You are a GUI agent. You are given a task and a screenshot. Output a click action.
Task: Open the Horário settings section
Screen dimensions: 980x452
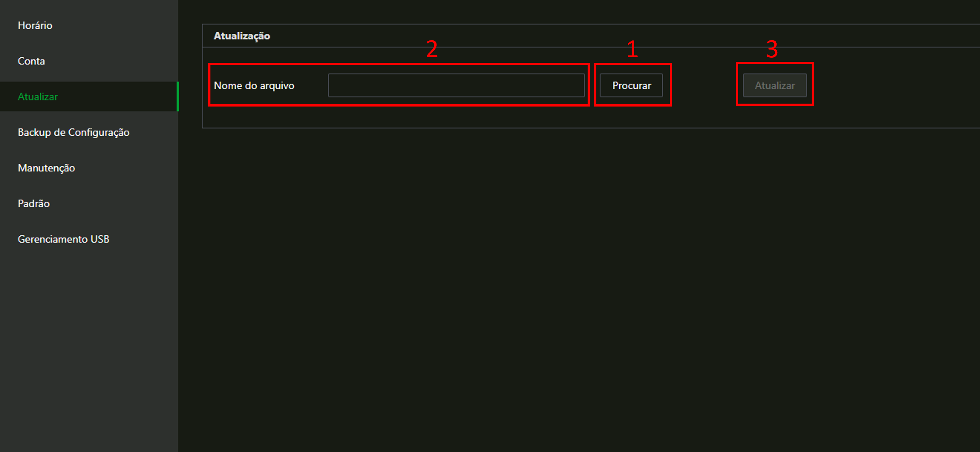[x=35, y=26]
